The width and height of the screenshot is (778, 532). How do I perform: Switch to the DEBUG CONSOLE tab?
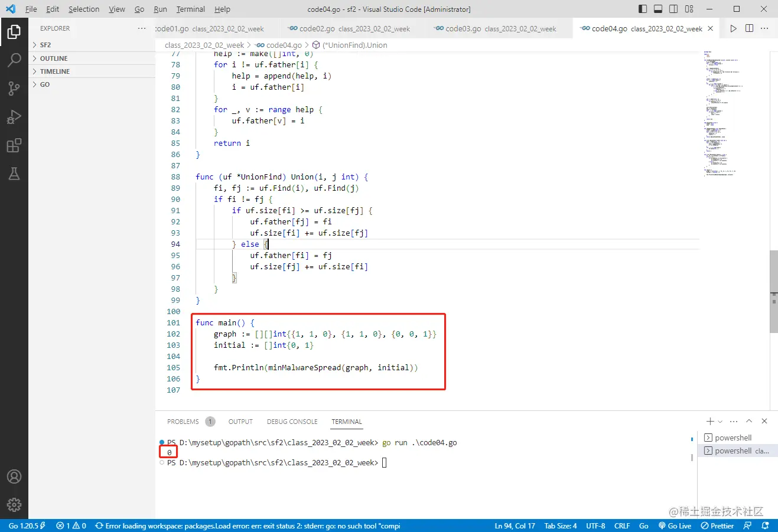pos(292,422)
